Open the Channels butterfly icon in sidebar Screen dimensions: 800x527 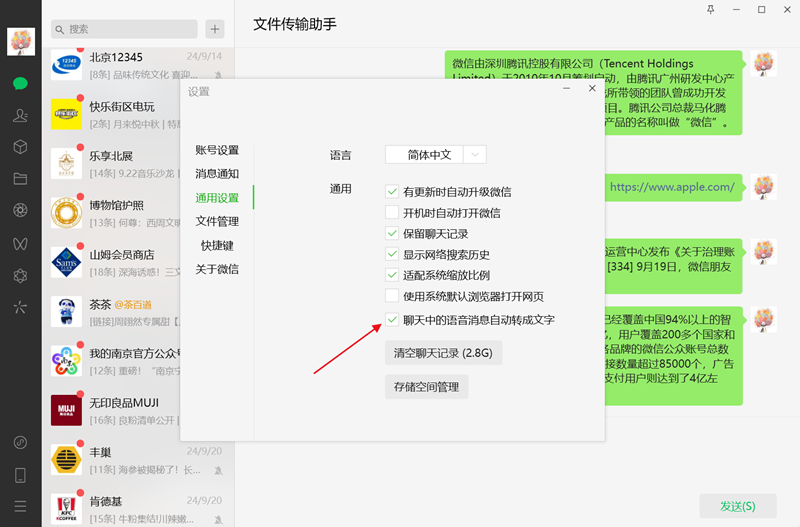tap(20, 243)
